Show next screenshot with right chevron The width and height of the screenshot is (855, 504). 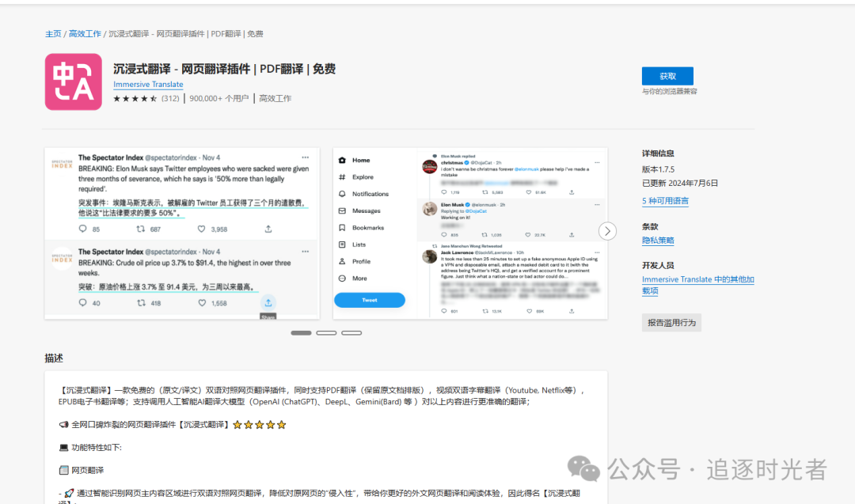pyautogui.click(x=607, y=231)
